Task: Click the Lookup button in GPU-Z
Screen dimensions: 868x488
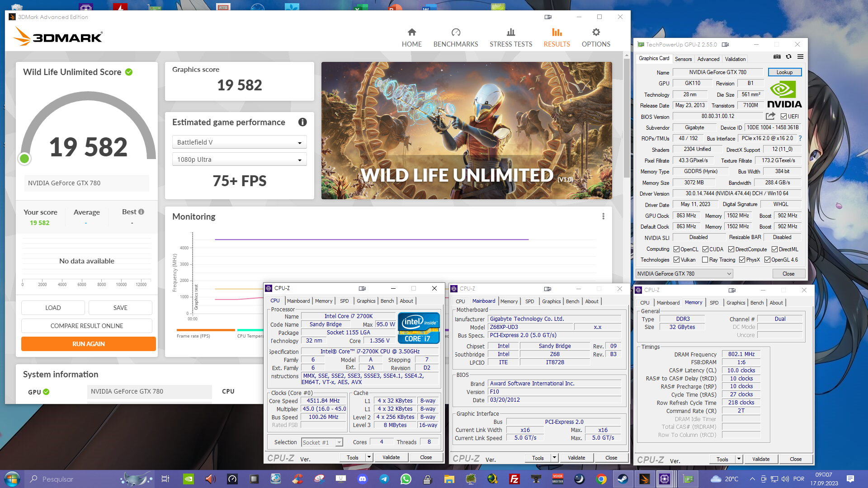Action: coord(784,72)
